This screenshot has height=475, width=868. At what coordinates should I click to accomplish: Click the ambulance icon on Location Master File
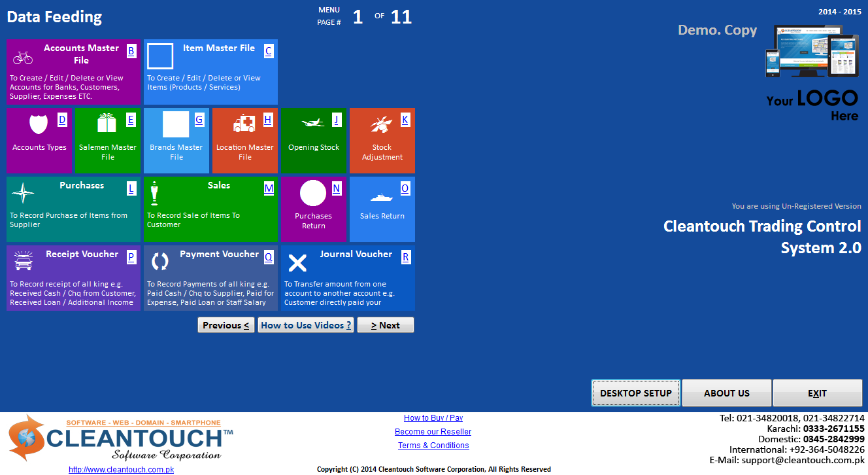pyautogui.click(x=244, y=123)
